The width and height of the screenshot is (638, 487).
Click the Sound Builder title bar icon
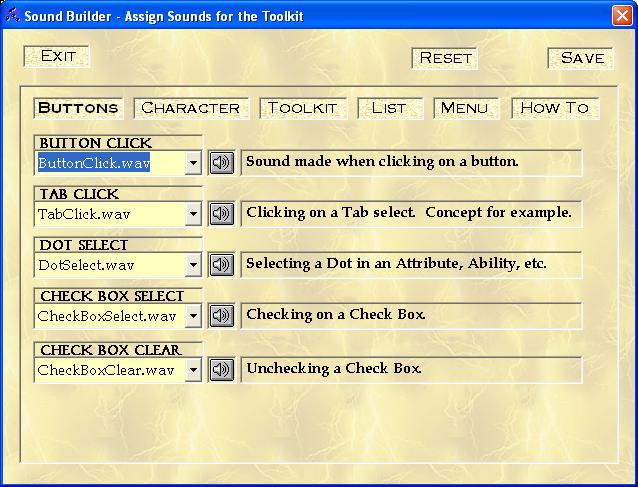coord(13,16)
